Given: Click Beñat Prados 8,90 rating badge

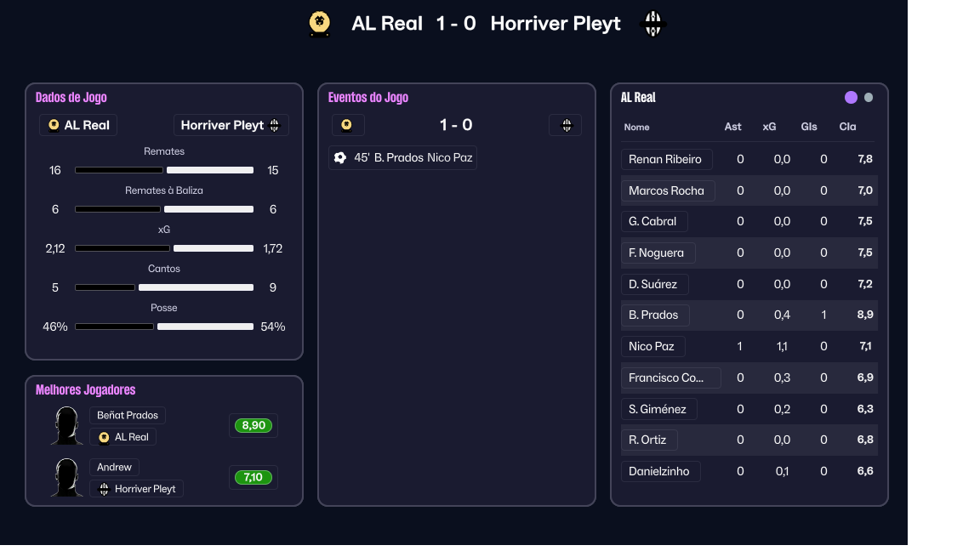Looking at the screenshot, I should [x=253, y=425].
